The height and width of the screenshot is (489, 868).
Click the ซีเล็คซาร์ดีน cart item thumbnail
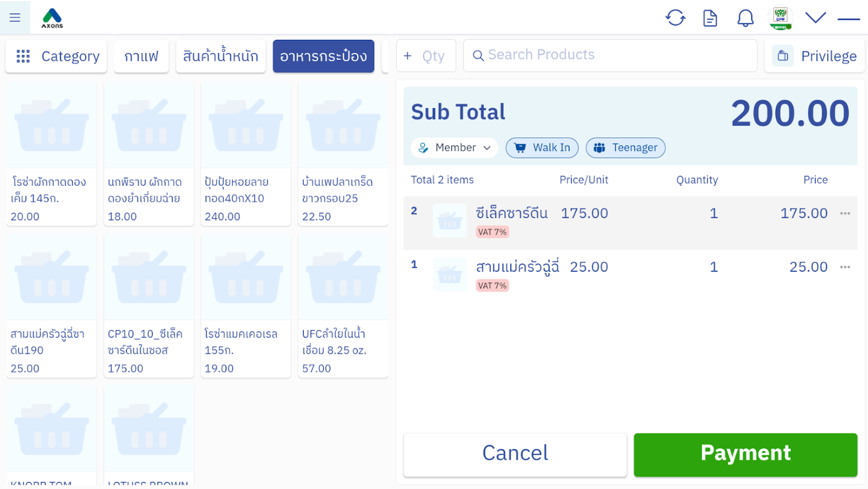[450, 221]
